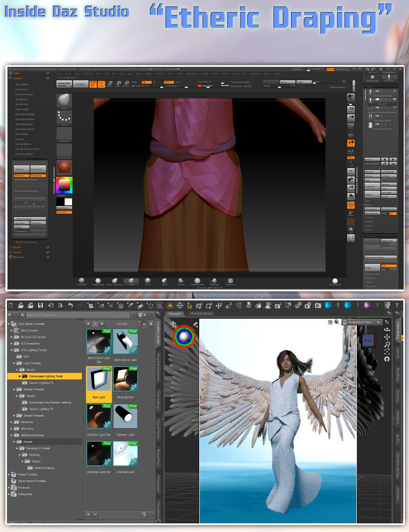Click the Undo arrow in Daz toolbar
409x532 pixels.
click(x=70, y=305)
